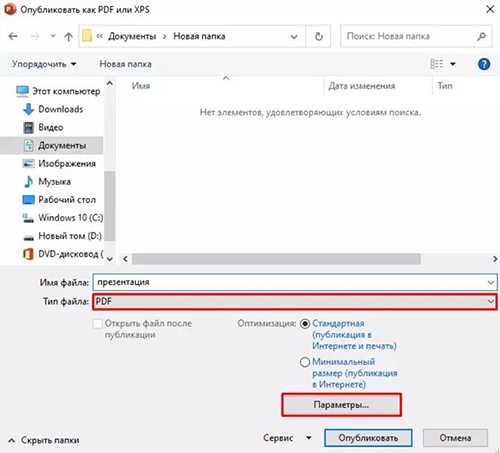
Task: Go back with the left arrow
Action: pyautogui.click(x=13, y=36)
